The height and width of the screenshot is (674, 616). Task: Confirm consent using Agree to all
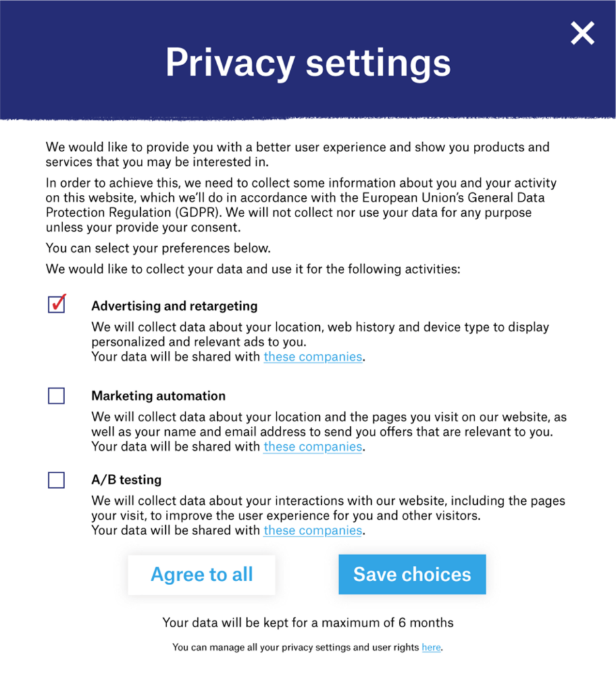click(x=201, y=574)
